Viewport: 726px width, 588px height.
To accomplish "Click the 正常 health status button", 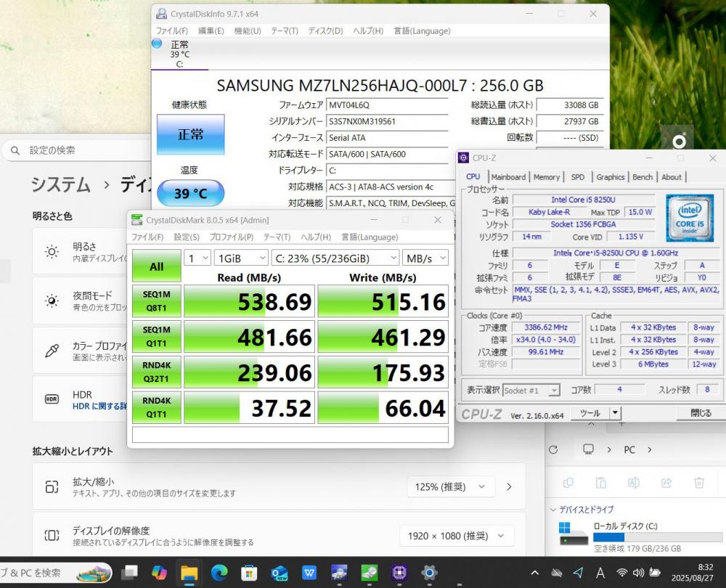I will [191, 134].
